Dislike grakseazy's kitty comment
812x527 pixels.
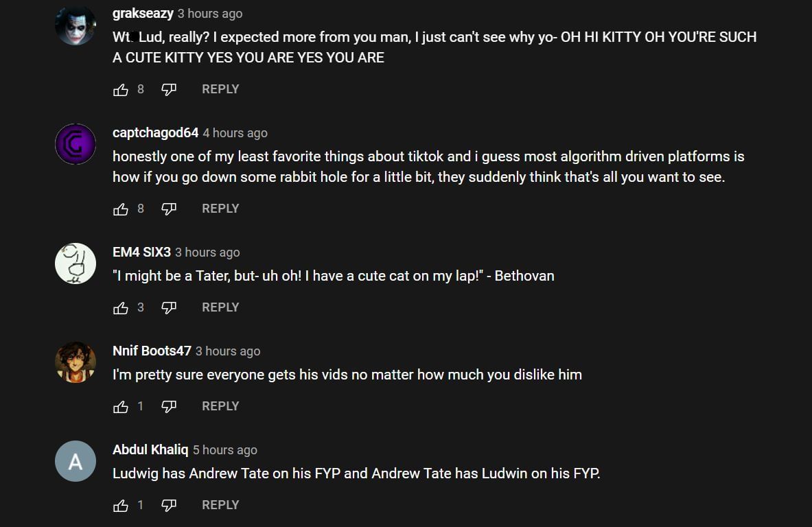169,89
